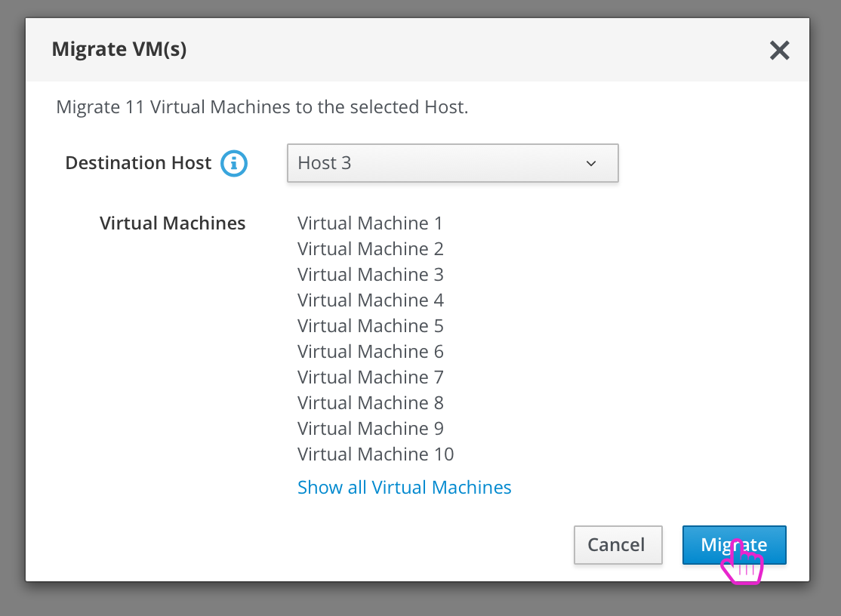Open Show all Virtual Machines link

405,488
